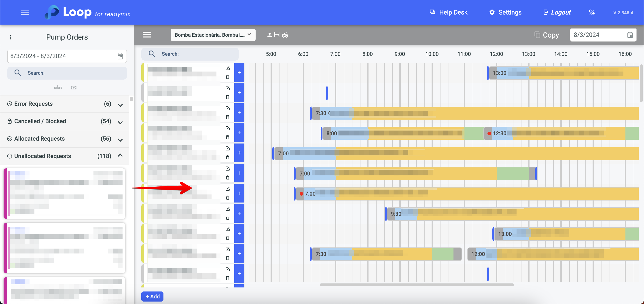Click the pump truck icon in gray toolbar
The image size is (644, 304).
tap(285, 35)
